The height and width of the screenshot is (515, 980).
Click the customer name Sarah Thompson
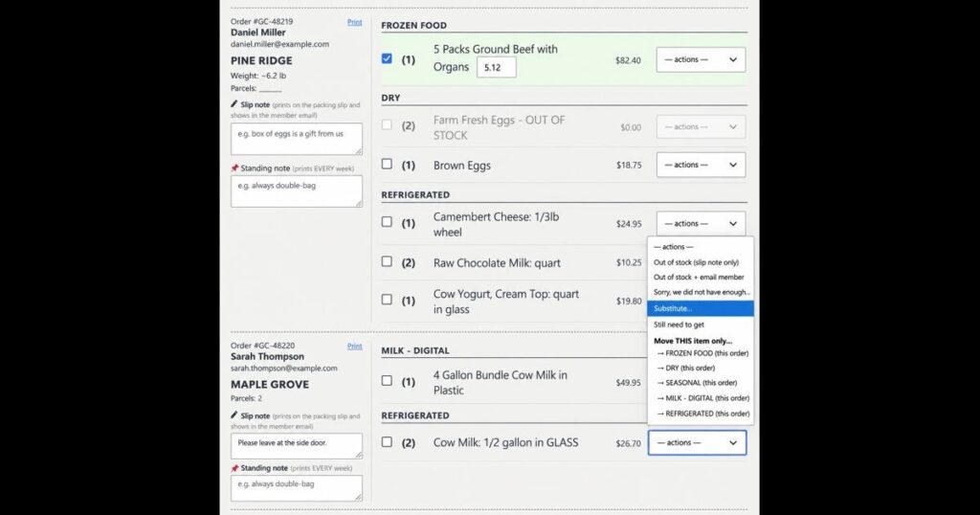tap(267, 356)
